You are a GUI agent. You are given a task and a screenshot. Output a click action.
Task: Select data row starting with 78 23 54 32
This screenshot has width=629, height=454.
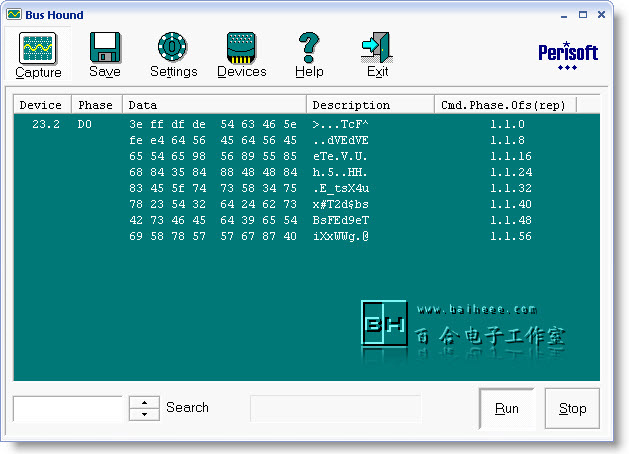[213, 205]
